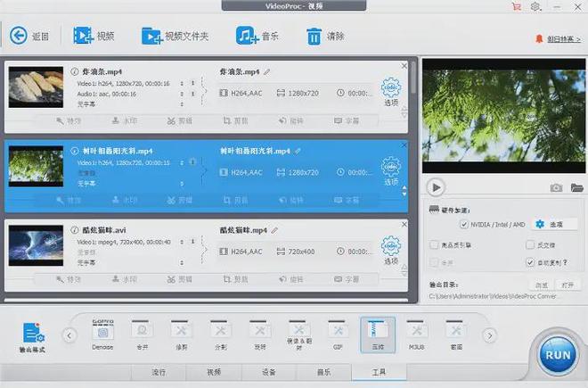Open the shopping cart icon in title bar
588x388 pixels.
517,6
